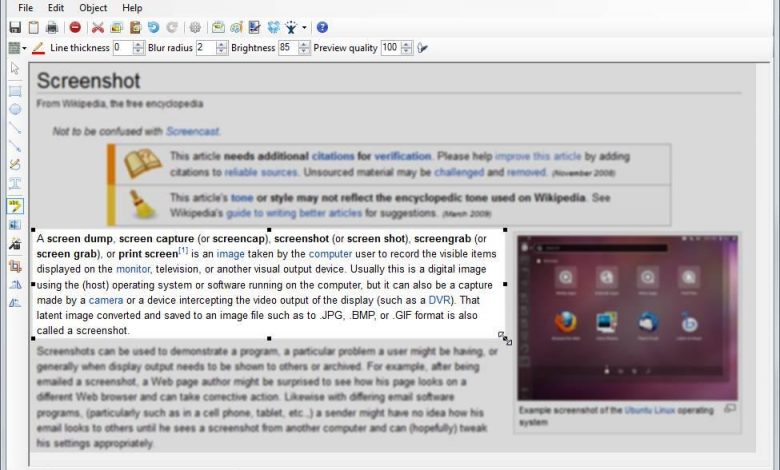This screenshot has height=470, width=780.
Task: Open Help with the blue question mark icon
Action: click(x=322, y=27)
